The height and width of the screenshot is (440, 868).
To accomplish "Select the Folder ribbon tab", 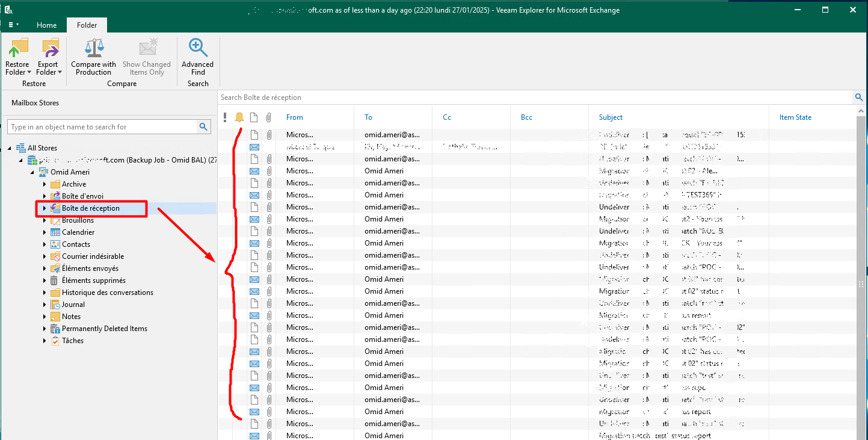I will click(87, 25).
